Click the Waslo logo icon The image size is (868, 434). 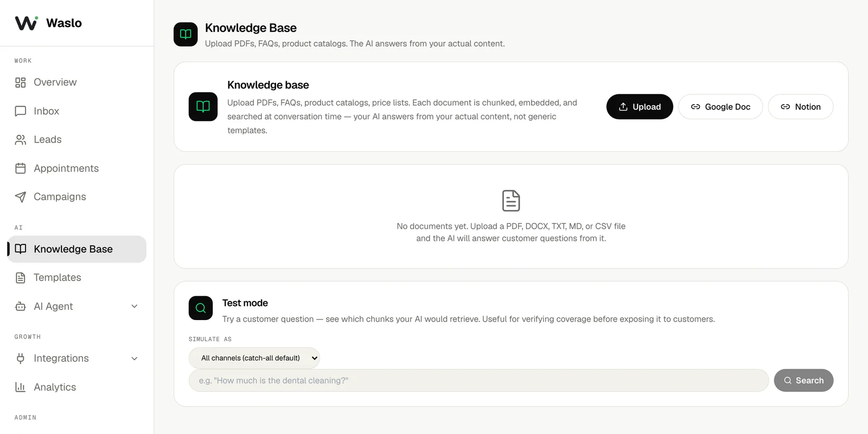coord(26,23)
